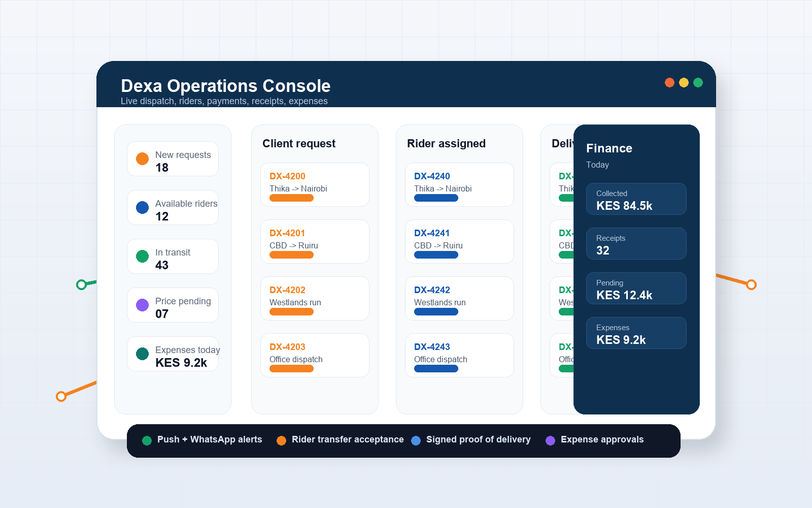Click the Expense approvals label
Screen dimensions: 812x508
(x=602, y=439)
